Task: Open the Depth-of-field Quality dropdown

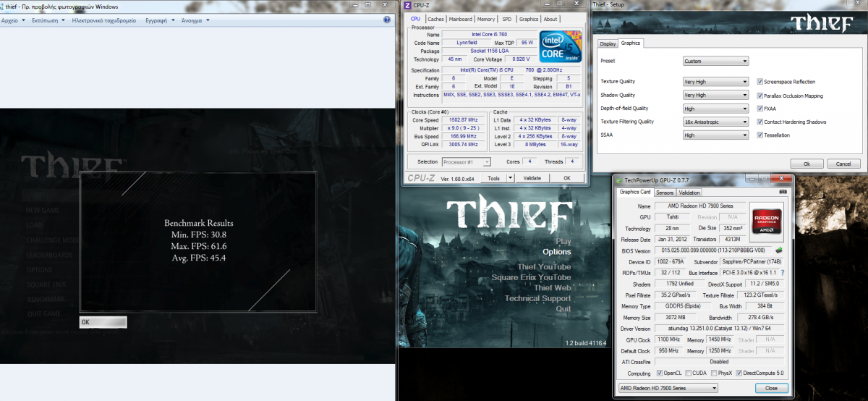Action: pos(715,109)
